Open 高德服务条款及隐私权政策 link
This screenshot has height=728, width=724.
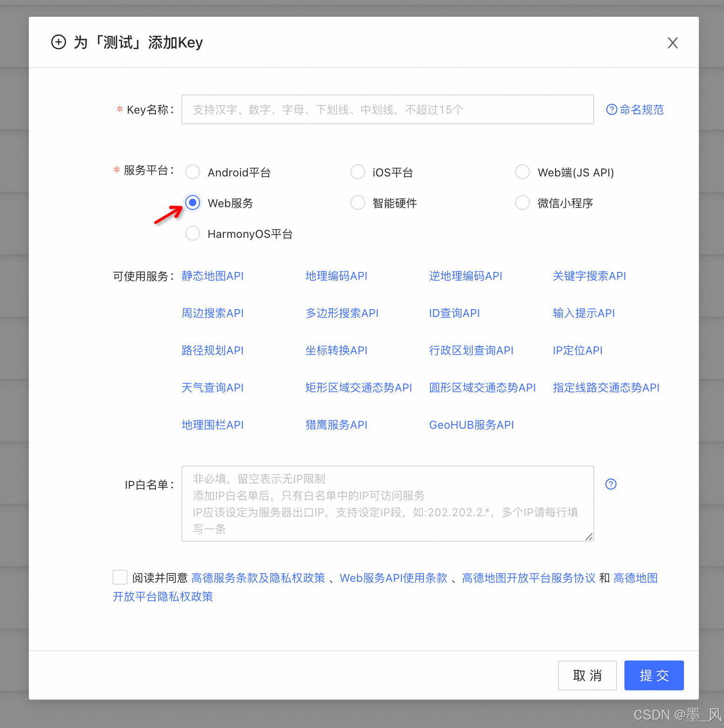pyautogui.click(x=258, y=578)
